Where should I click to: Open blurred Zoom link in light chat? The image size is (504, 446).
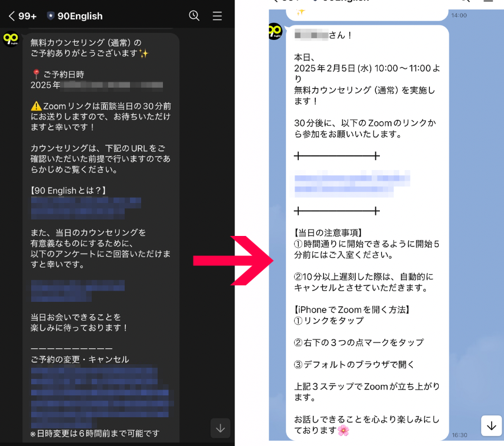pos(352,184)
